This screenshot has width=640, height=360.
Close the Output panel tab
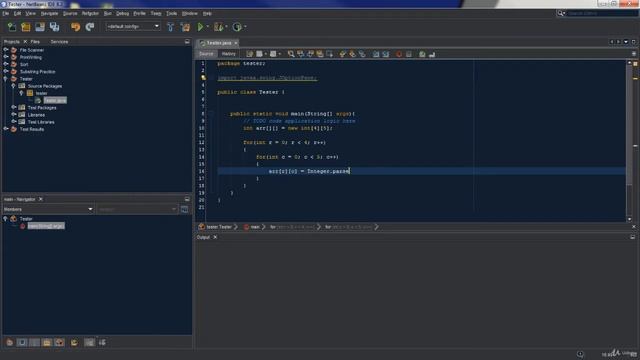215,237
